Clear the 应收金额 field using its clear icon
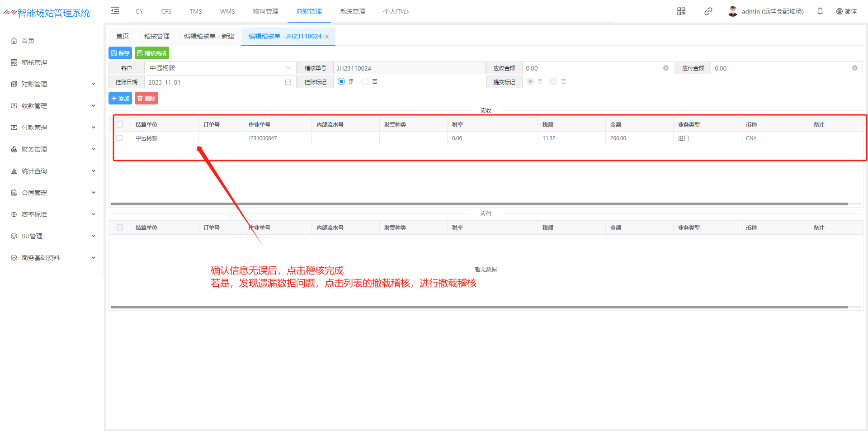The image size is (868, 431). pos(665,68)
